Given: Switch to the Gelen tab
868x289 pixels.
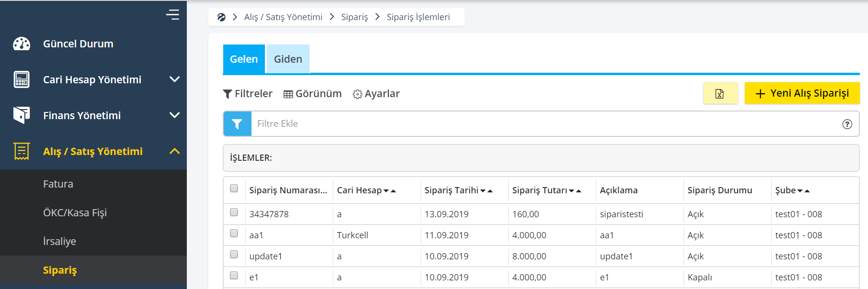Looking at the screenshot, I should pyautogui.click(x=244, y=59).
